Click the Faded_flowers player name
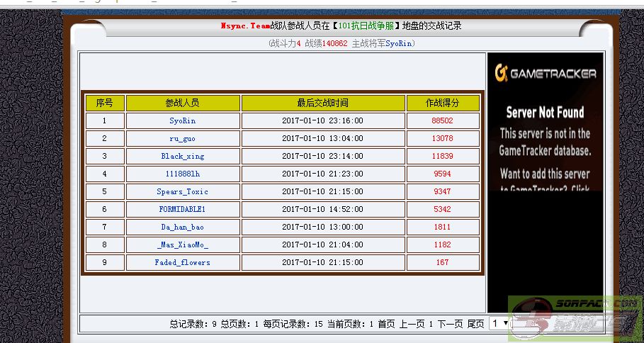This screenshot has width=644, height=343. [x=183, y=262]
